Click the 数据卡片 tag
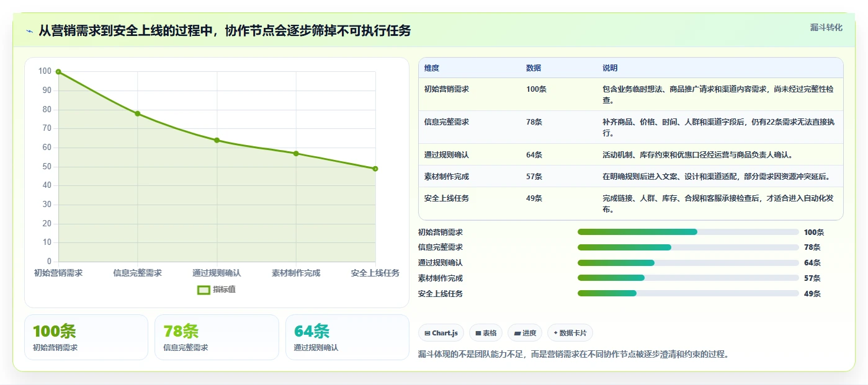Screen dimensions: 868x385 point(570,333)
